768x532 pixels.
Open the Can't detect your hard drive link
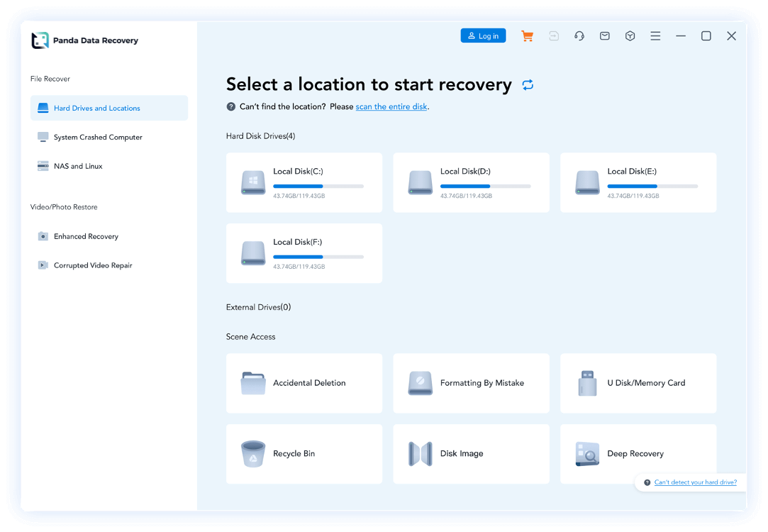(695, 482)
